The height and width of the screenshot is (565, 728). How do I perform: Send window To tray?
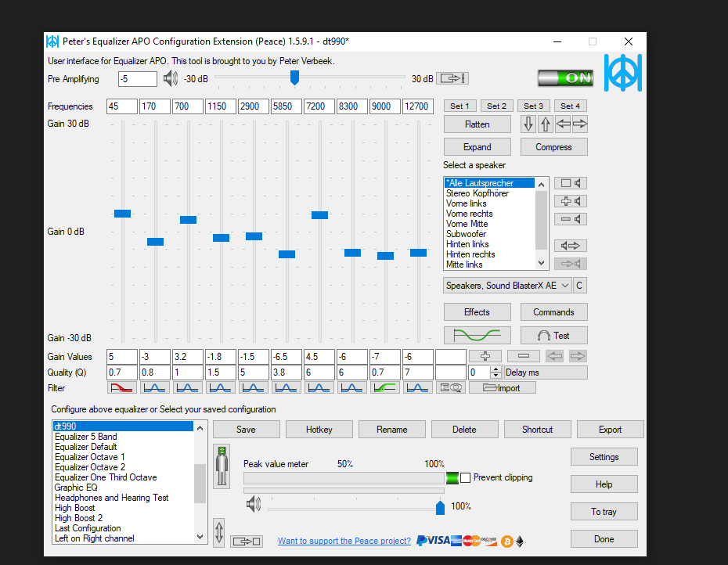604,512
